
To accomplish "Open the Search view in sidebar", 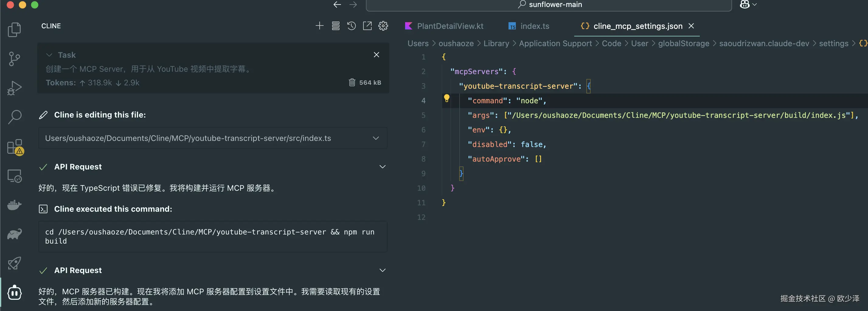I will [14, 117].
